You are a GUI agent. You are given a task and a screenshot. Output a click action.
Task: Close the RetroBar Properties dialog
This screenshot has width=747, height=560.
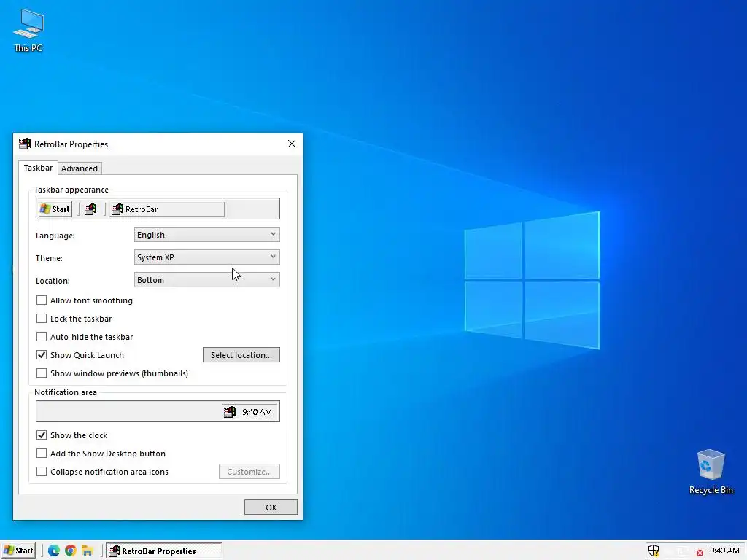pyautogui.click(x=292, y=144)
